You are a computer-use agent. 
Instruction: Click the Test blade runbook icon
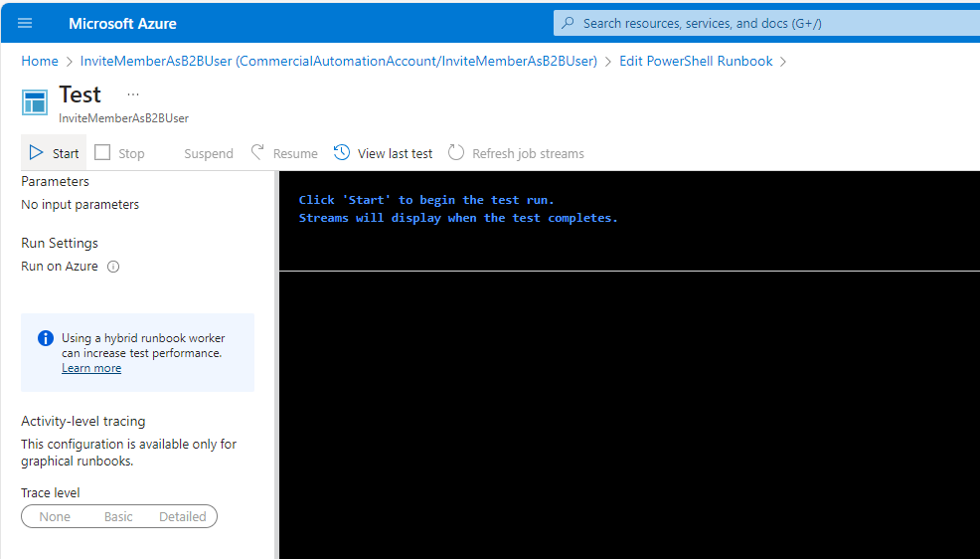pyautogui.click(x=35, y=102)
